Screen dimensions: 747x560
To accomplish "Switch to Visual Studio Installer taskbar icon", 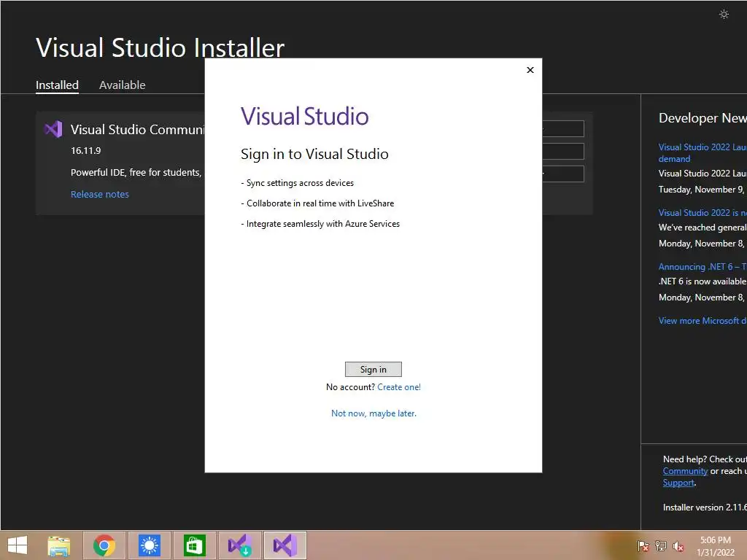I will [x=239, y=545].
